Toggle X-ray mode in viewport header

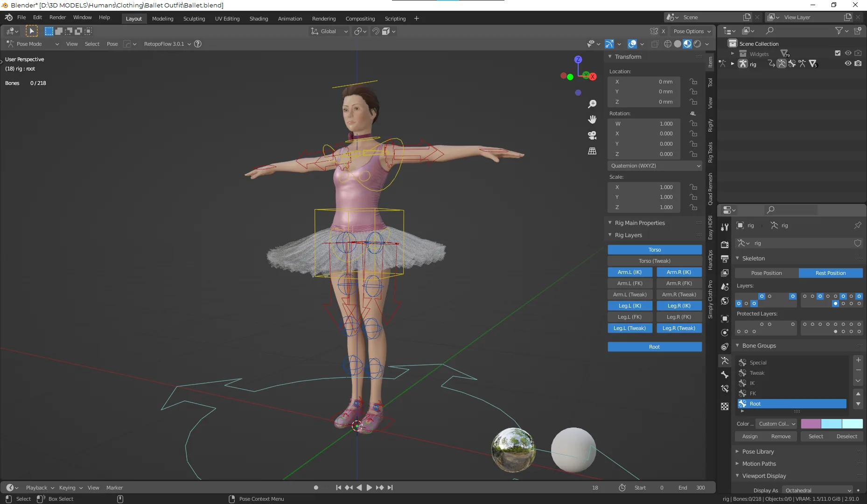tap(655, 44)
